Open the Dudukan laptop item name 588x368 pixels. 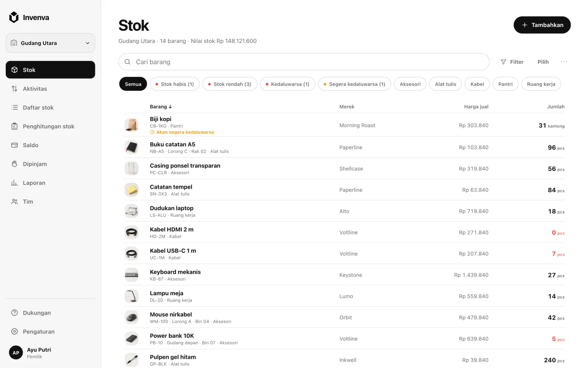(172, 208)
